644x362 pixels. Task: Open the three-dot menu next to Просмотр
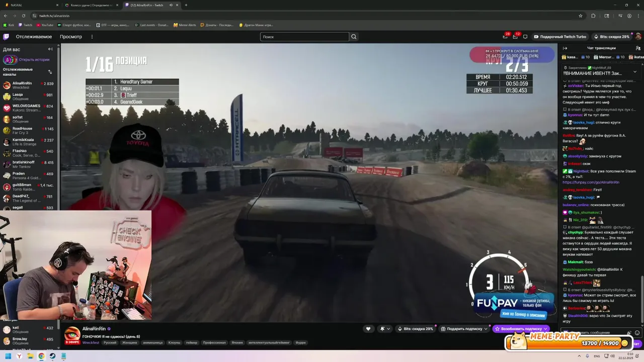click(x=92, y=37)
